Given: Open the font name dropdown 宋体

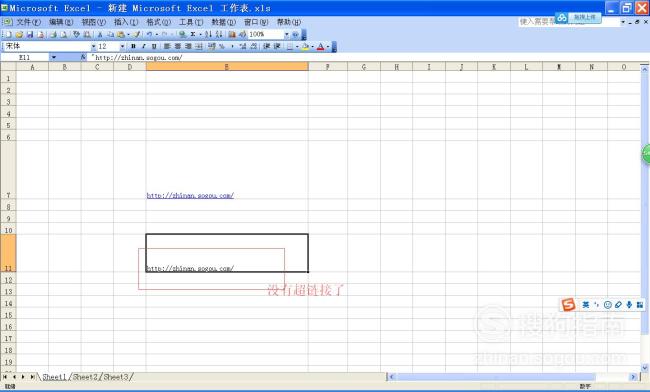Looking at the screenshot, I should pyautogui.click(x=94, y=46).
